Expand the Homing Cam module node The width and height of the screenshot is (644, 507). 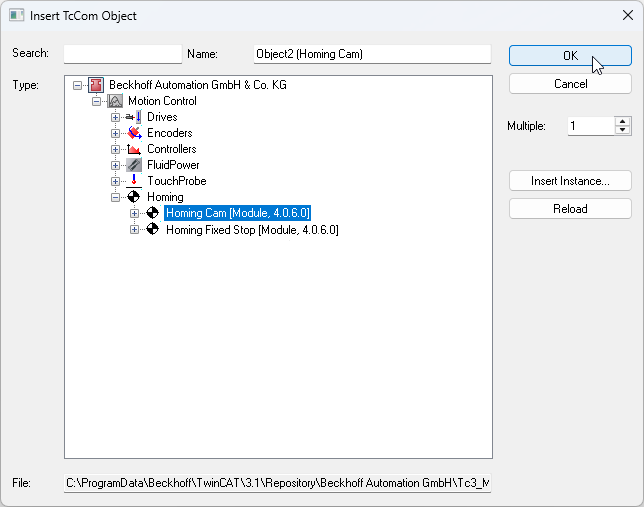pyautogui.click(x=134, y=213)
